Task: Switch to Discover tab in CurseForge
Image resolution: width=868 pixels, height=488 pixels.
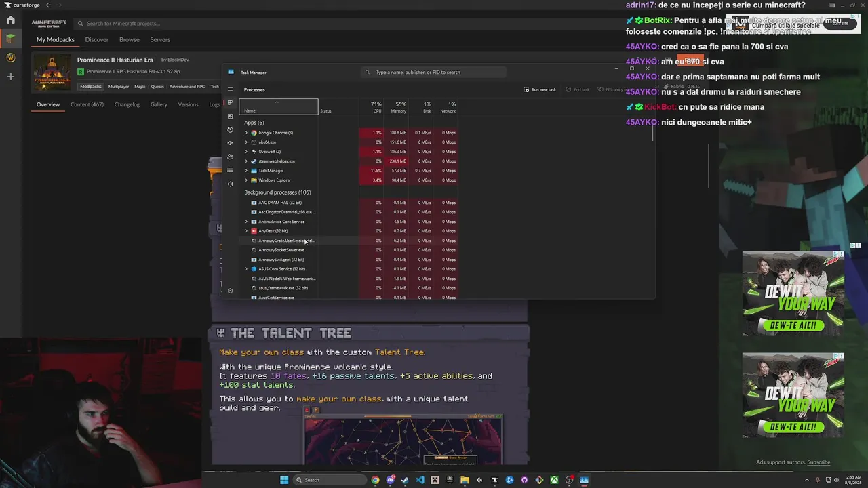Action: 97,39
